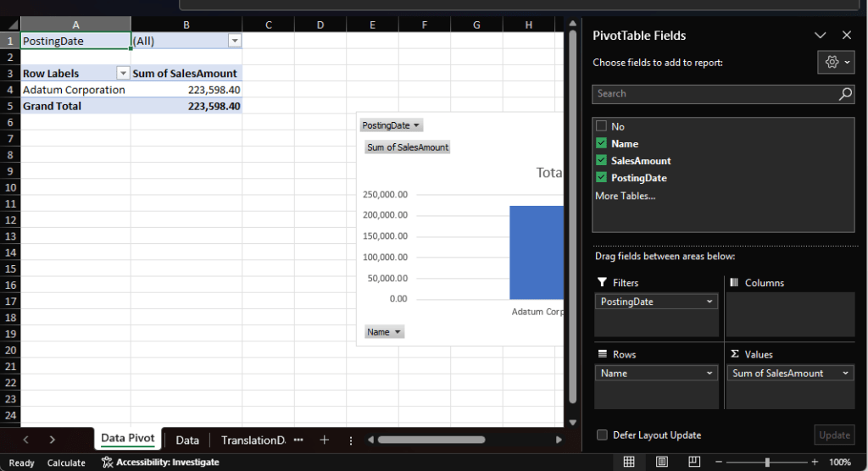This screenshot has width=868, height=471.
Task: Click the PivotTable Fields settings gear icon
Action: 836,63
